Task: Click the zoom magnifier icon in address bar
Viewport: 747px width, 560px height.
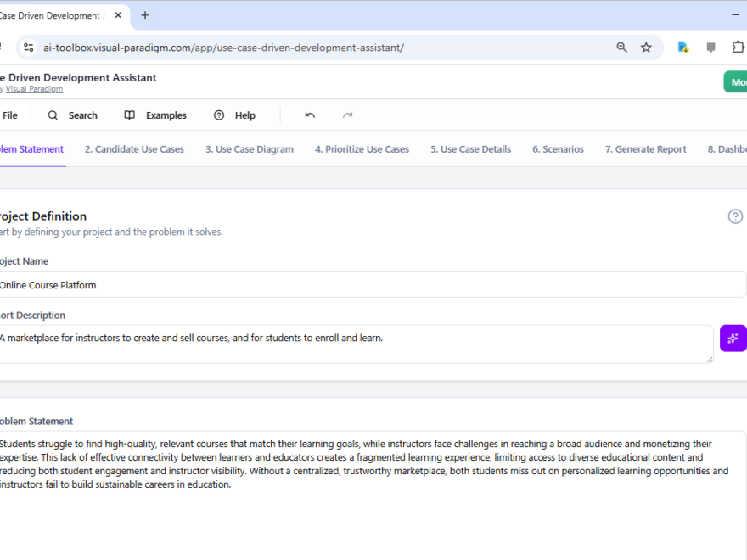Action: coord(622,48)
